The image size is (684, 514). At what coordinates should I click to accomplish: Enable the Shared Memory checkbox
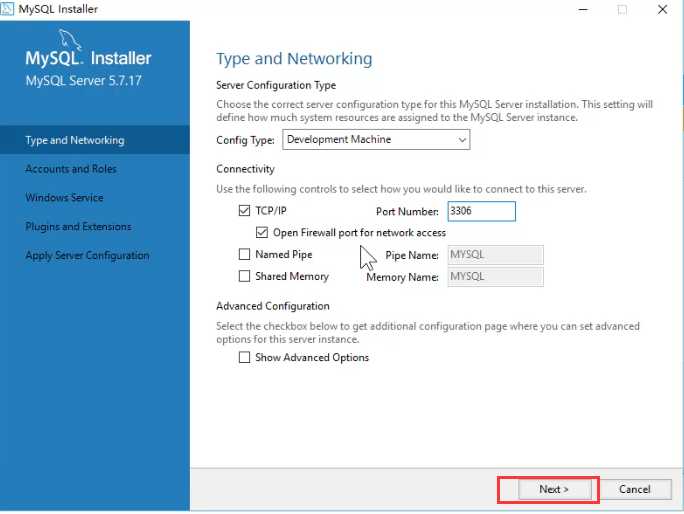click(x=244, y=276)
